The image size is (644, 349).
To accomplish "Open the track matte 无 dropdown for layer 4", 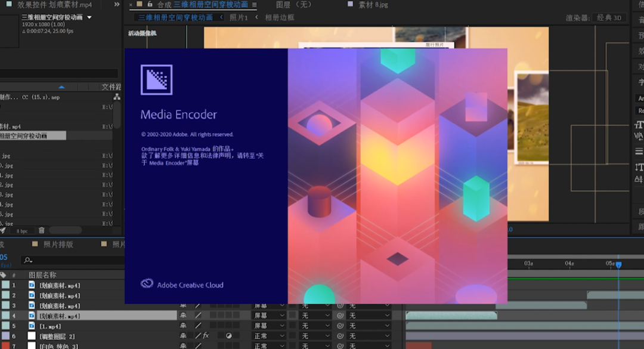I will pos(316,315).
